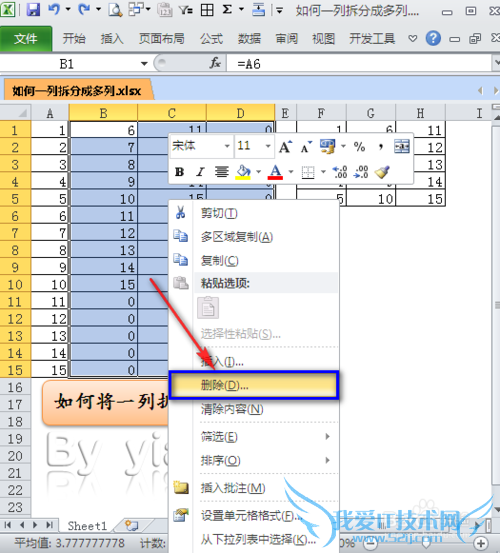Viewport: 500px width, 553px height.
Task: Open borders dropdown arrow in mini toolbar
Action: (x=323, y=172)
